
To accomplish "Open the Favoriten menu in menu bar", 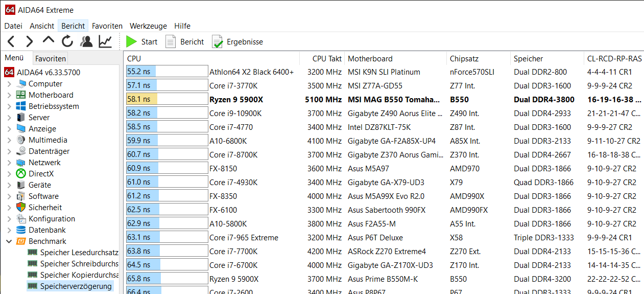I will point(107,26).
